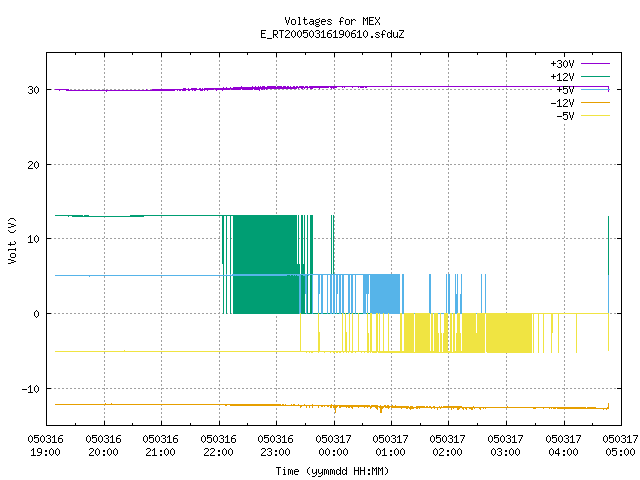Click the solid blue +5V oscillation block
This screenshot has width=640, height=480.
coord(385,294)
